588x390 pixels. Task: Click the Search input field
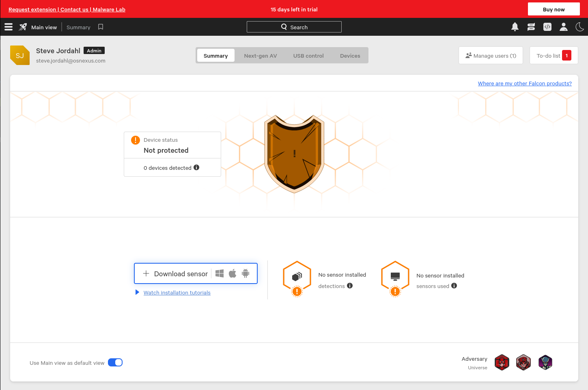(x=294, y=27)
